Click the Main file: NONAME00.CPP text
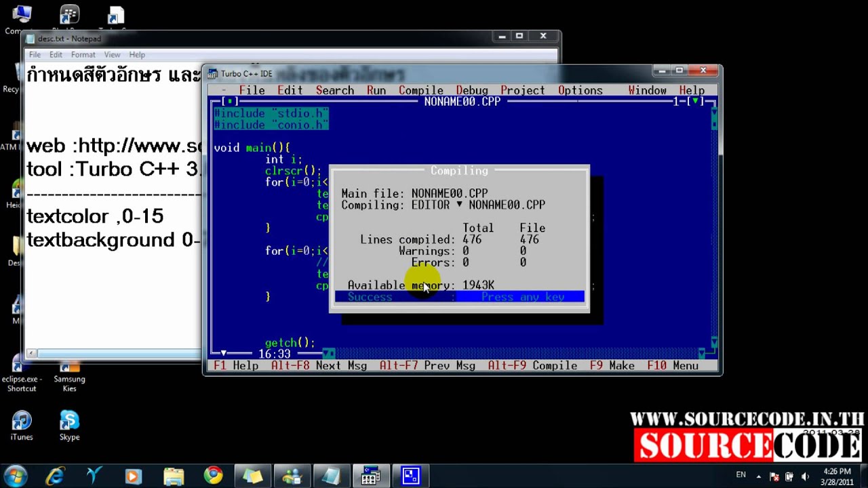This screenshot has width=868, height=488. pyautogui.click(x=414, y=193)
